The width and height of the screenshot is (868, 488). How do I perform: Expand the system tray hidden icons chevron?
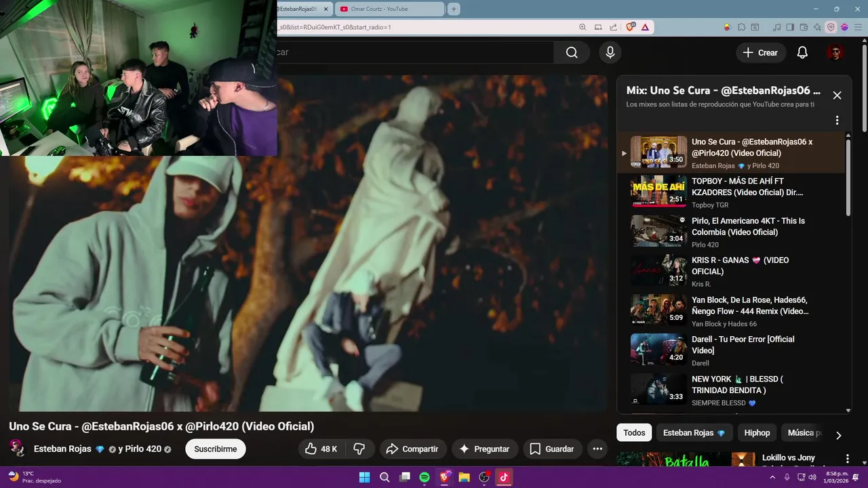772,477
